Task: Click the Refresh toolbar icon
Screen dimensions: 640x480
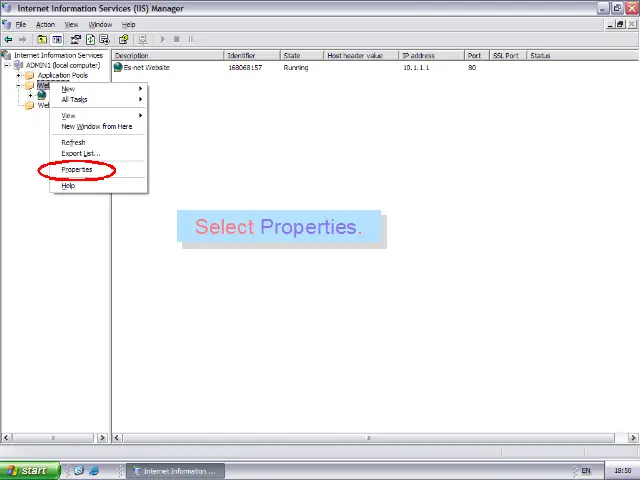Action: 90,40
